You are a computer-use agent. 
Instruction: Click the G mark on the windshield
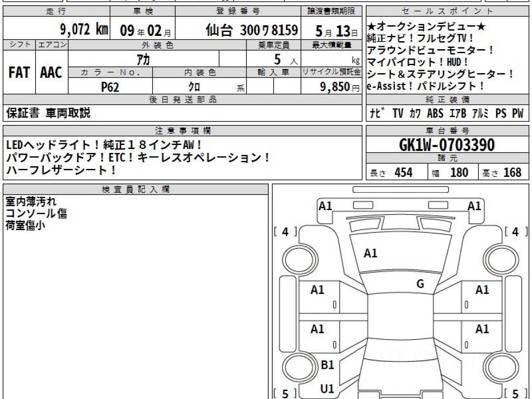pyautogui.click(x=420, y=284)
